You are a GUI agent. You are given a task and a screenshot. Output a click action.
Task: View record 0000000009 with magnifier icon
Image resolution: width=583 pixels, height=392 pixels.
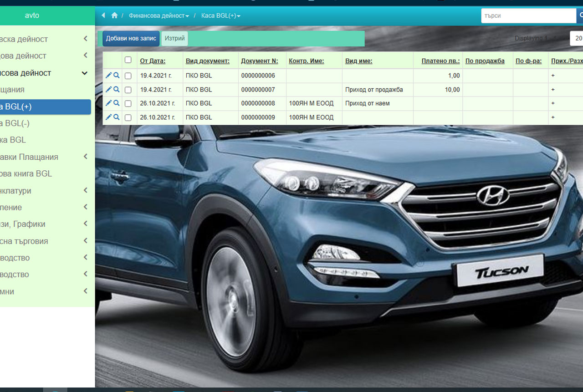(117, 117)
